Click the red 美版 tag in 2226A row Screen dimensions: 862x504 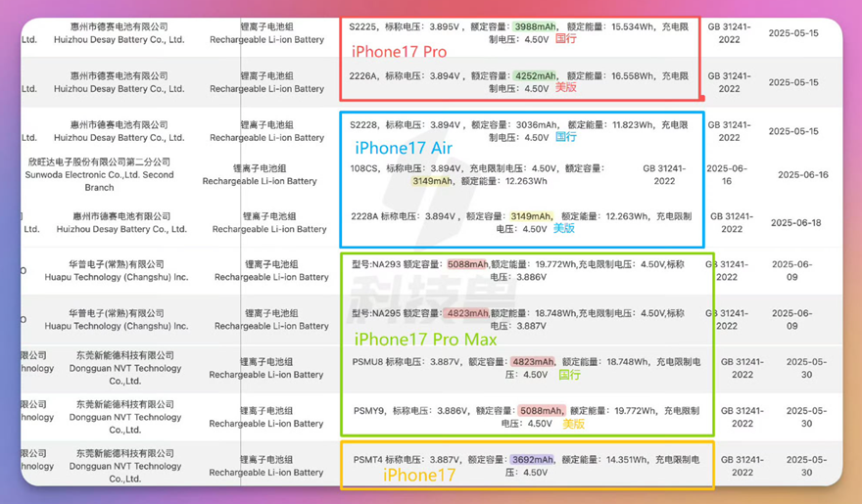(565, 88)
